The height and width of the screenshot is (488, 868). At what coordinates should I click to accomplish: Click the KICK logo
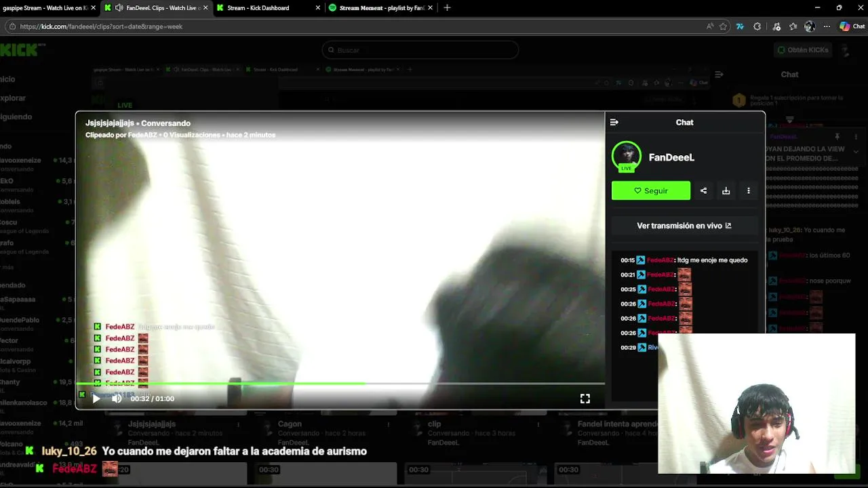pyautogui.click(x=22, y=49)
